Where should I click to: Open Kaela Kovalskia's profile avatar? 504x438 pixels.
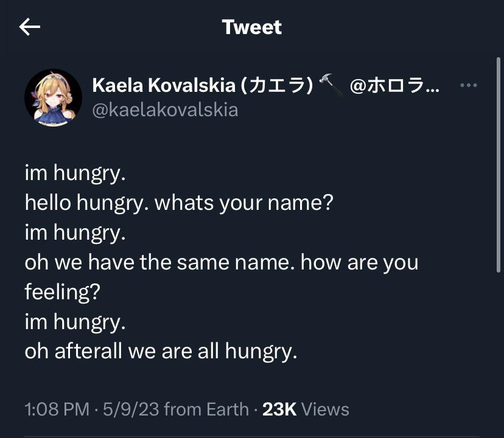coord(53,97)
